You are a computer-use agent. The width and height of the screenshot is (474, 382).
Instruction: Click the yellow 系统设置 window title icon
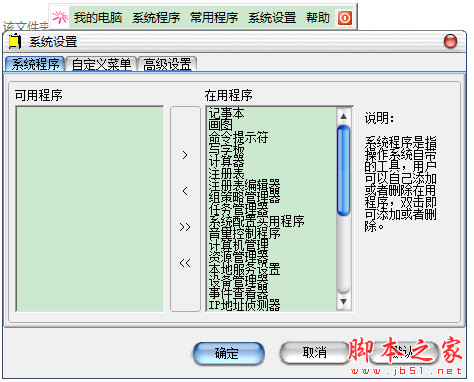pos(15,42)
